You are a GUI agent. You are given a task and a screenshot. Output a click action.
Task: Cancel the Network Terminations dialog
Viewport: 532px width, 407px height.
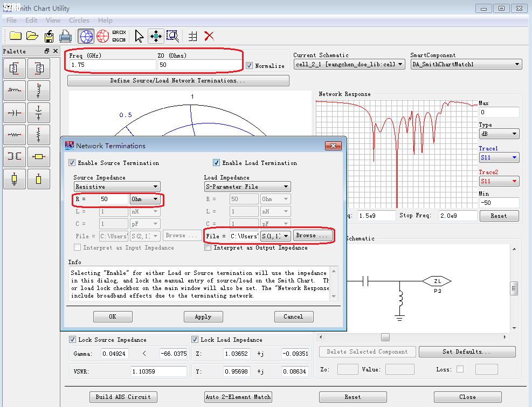[293, 317]
